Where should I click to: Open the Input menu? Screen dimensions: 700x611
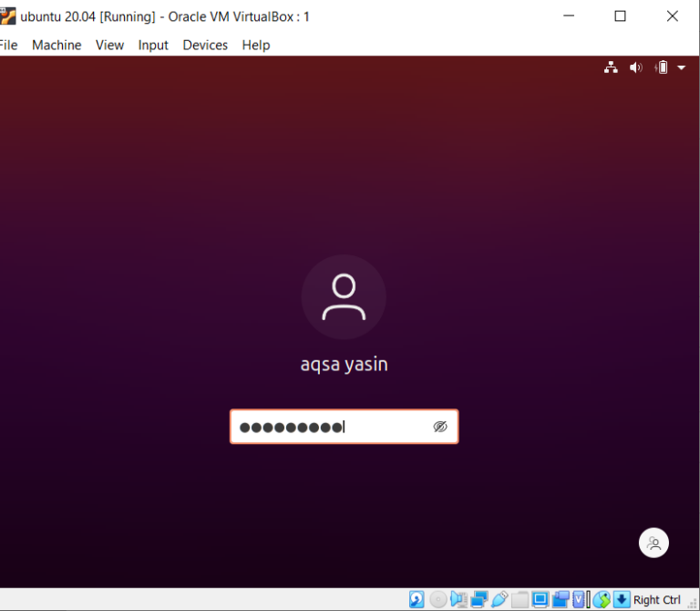click(153, 45)
